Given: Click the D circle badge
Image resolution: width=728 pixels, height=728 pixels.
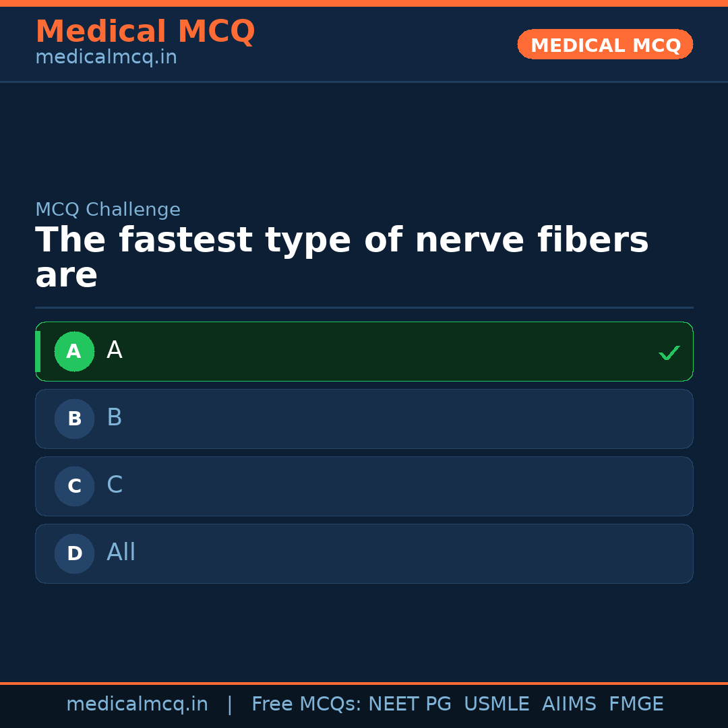Looking at the screenshot, I should [x=74, y=553].
